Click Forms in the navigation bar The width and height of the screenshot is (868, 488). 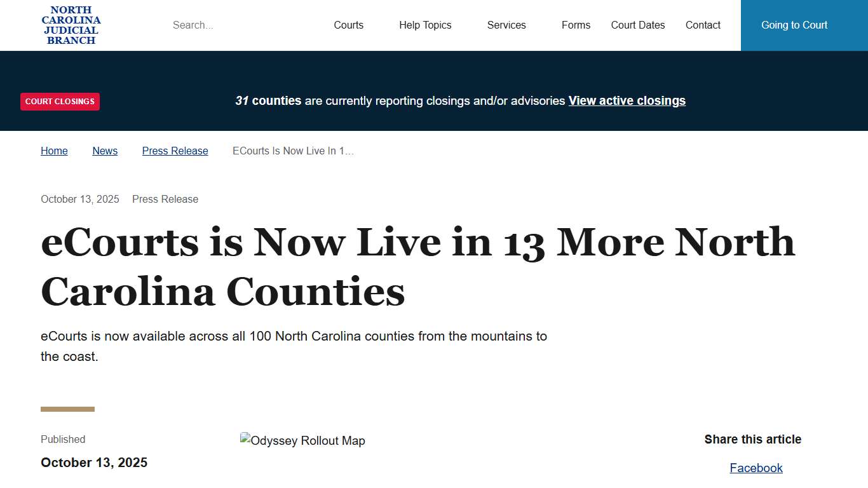[576, 25]
